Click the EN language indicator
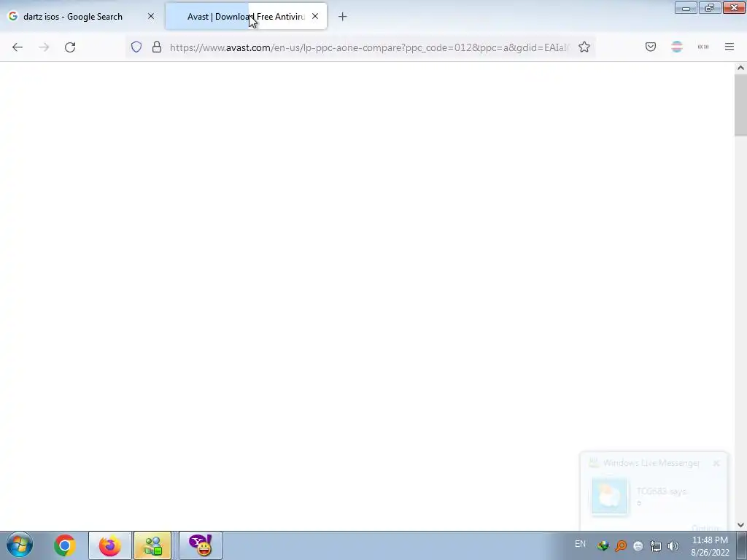 pyautogui.click(x=580, y=544)
